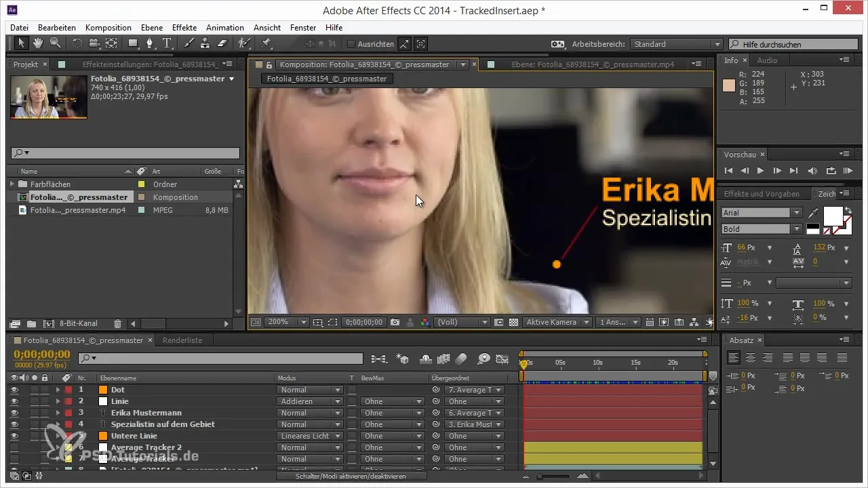The image size is (868, 488).
Task: Select the Zoom magnifier tool
Action: [55, 43]
